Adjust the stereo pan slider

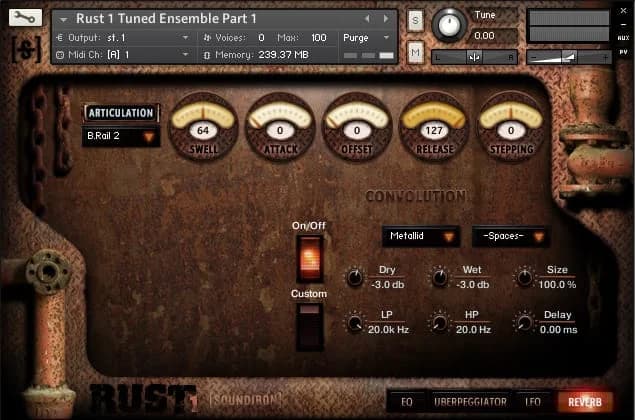click(475, 58)
